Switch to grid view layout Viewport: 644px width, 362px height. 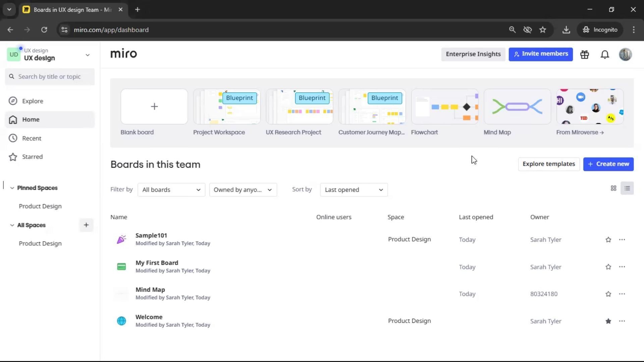[613, 188]
